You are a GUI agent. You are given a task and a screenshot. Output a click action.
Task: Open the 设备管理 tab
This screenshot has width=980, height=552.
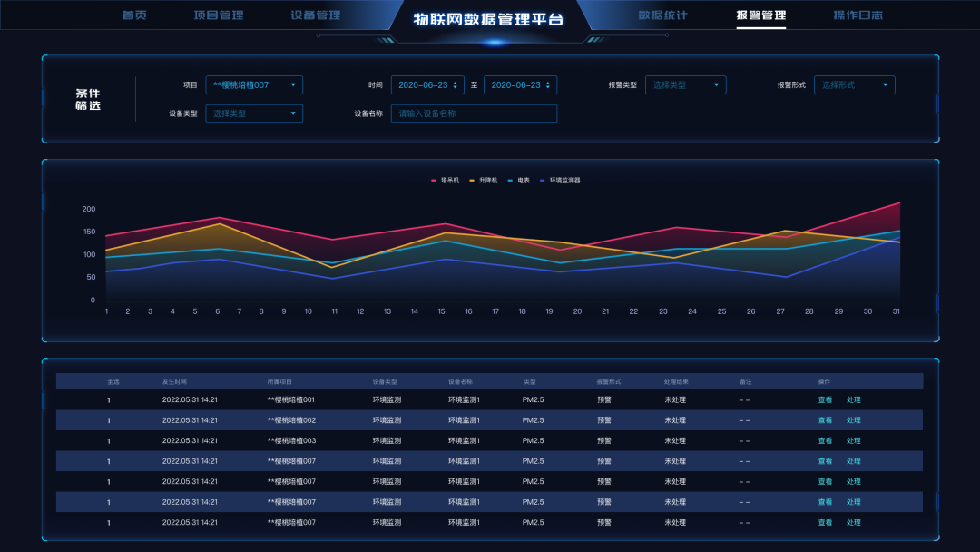[x=316, y=15]
